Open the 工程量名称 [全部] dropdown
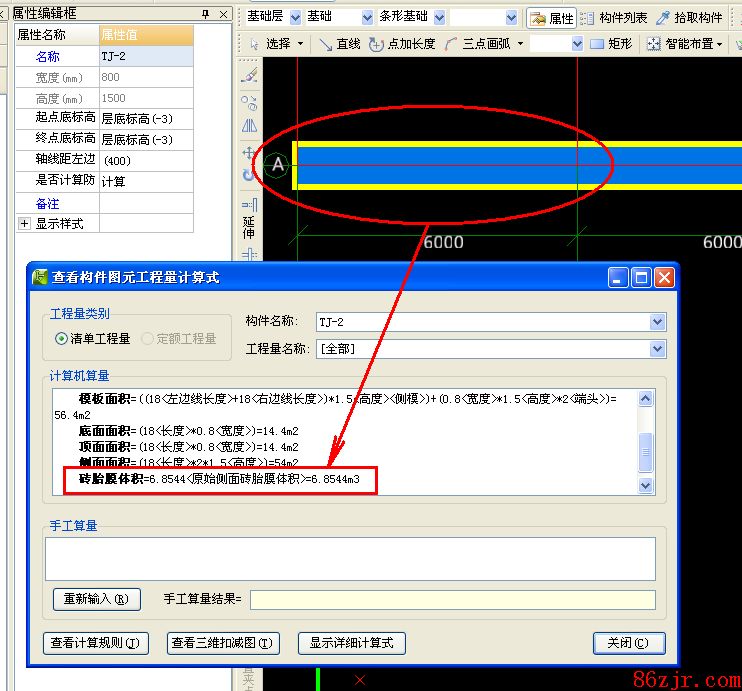Viewport: 742px width, 691px height. [657, 349]
